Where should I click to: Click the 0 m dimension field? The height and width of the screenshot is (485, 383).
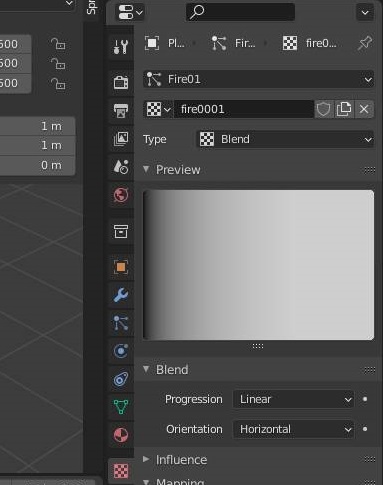(x=37, y=165)
